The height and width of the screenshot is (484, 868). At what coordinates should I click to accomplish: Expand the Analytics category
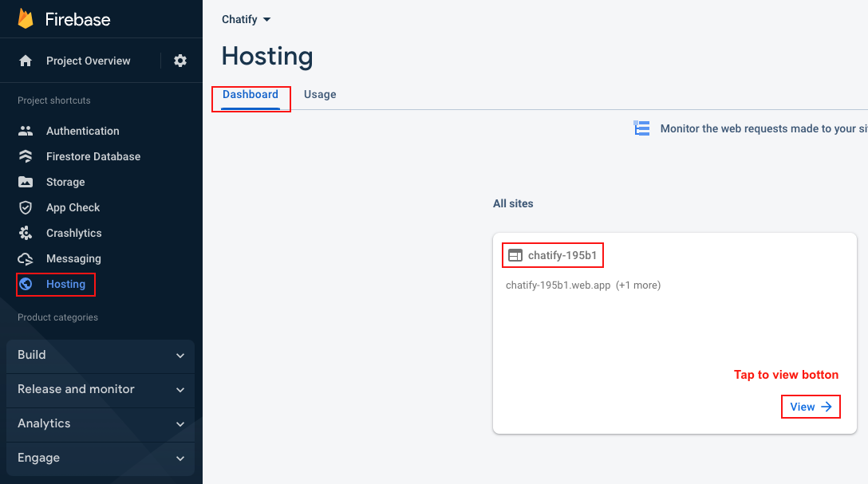pos(101,423)
